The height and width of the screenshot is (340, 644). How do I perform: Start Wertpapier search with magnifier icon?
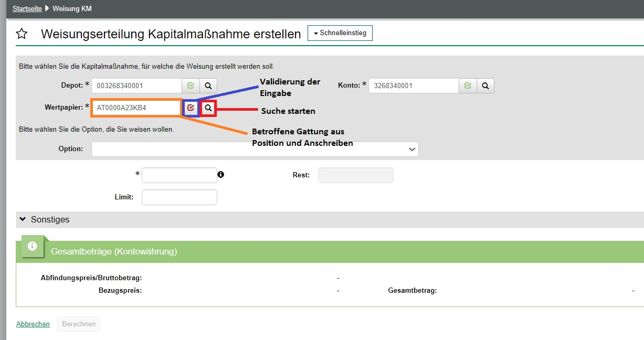208,108
